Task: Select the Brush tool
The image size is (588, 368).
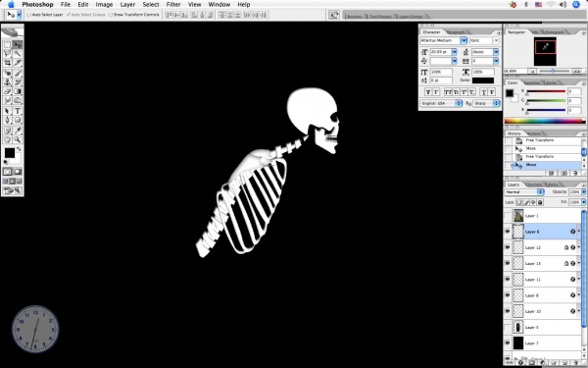Action: [x=18, y=74]
